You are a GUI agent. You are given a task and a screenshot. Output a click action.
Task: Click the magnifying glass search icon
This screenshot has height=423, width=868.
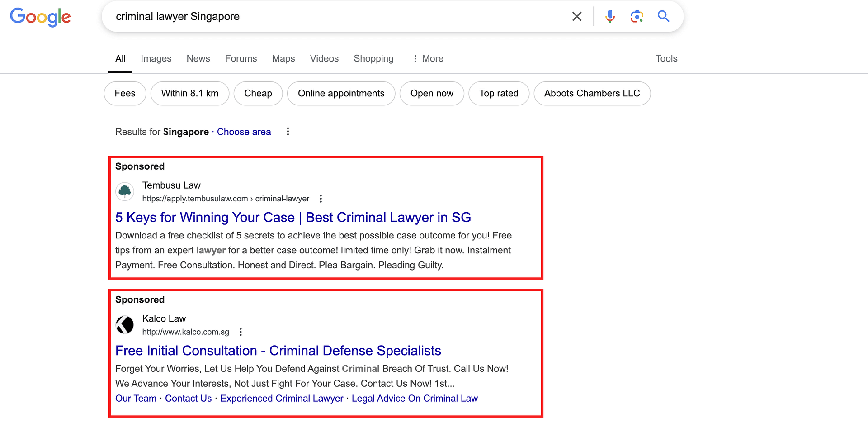click(663, 17)
